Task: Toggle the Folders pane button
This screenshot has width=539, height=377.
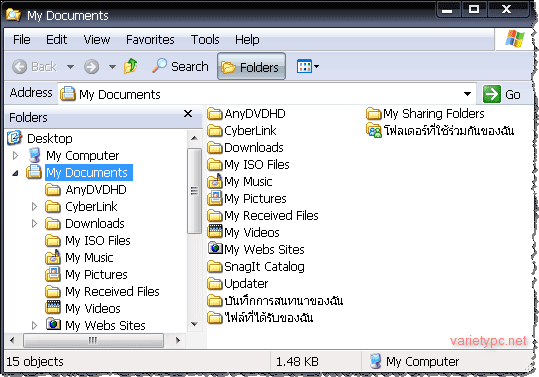Action: pyautogui.click(x=251, y=66)
